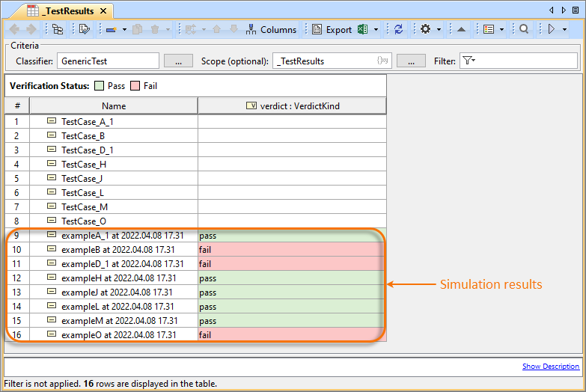The width and height of the screenshot is (586, 392).
Task: Open the options gear icon
Action: click(x=425, y=30)
